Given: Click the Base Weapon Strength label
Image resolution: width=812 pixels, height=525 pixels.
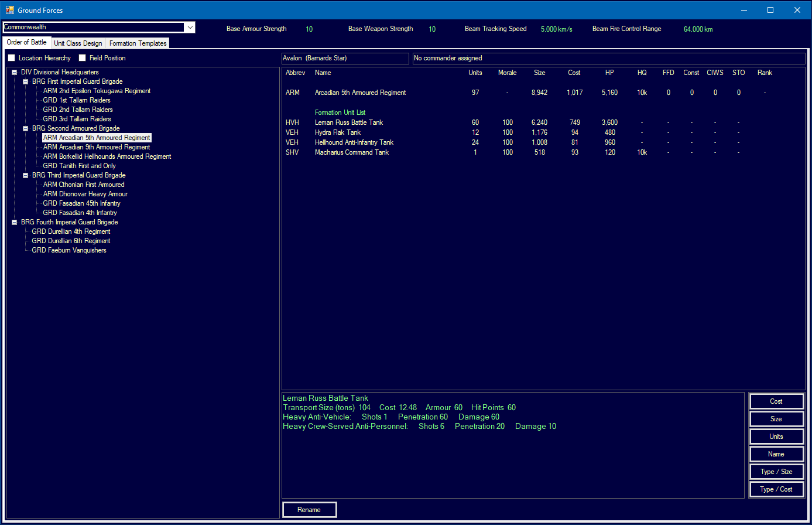Looking at the screenshot, I should click(381, 29).
